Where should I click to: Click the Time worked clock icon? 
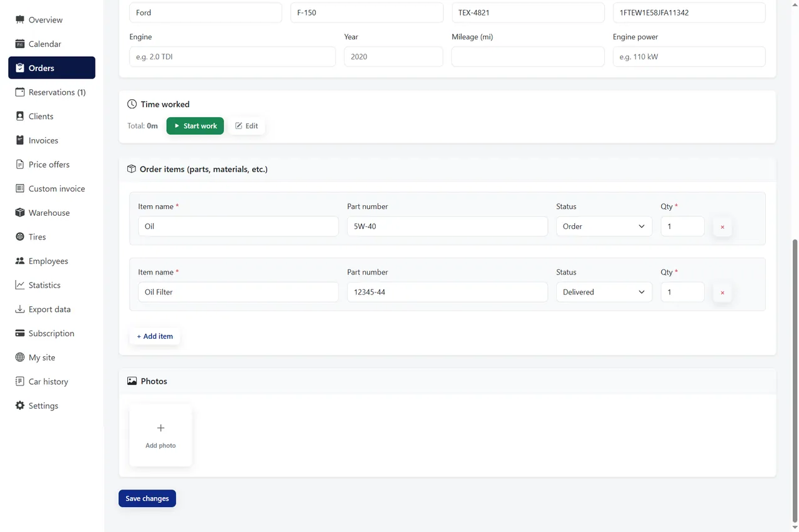pos(132,104)
